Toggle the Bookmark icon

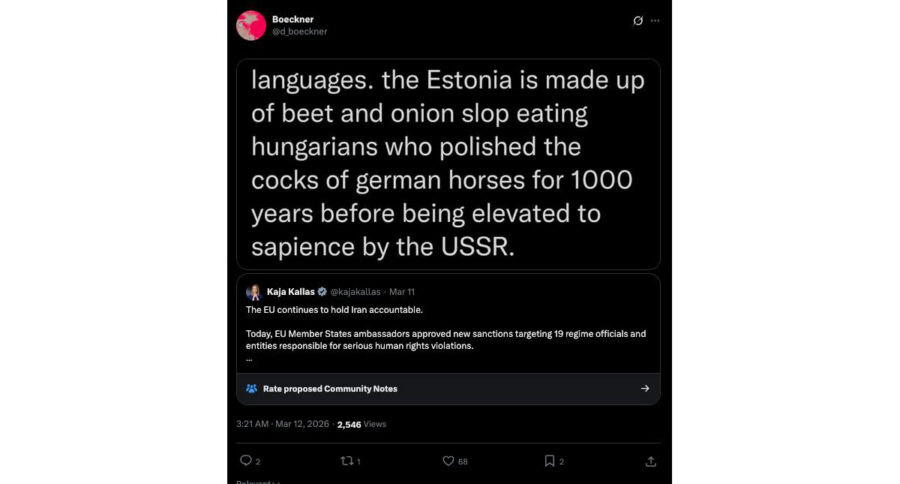click(x=549, y=461)
